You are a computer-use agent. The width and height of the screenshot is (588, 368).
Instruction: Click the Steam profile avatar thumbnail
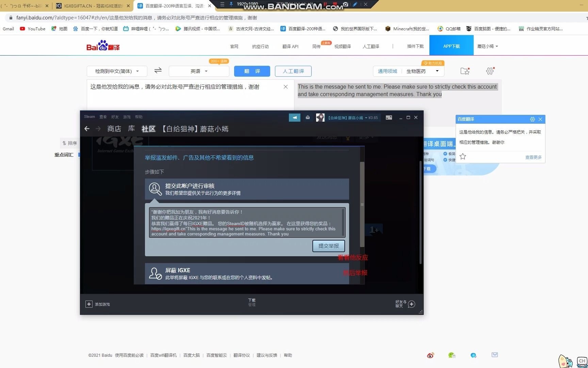pos(320,118)
